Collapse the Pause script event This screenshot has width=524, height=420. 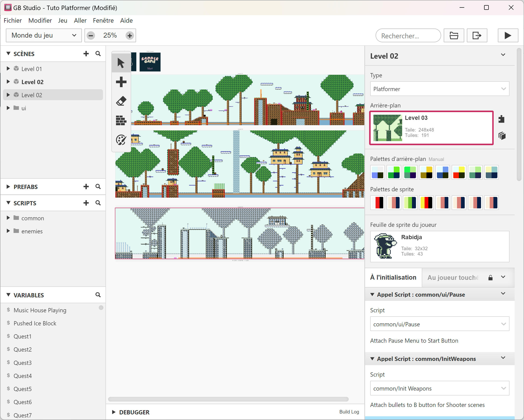tap(372, 295)
